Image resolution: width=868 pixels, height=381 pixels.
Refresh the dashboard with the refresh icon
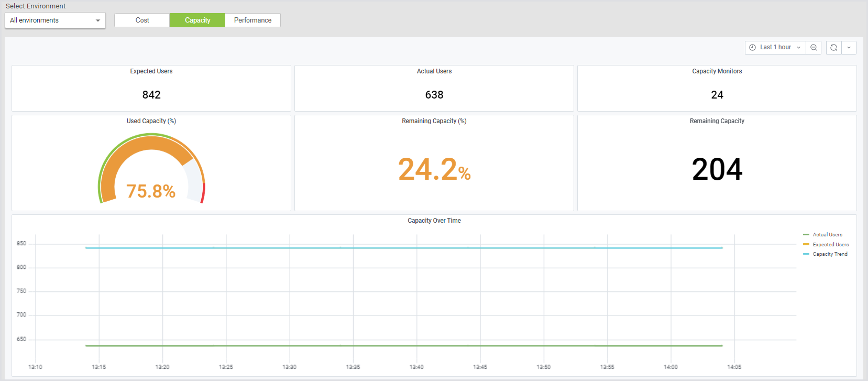pyautogui.click(x=833, y=48)
